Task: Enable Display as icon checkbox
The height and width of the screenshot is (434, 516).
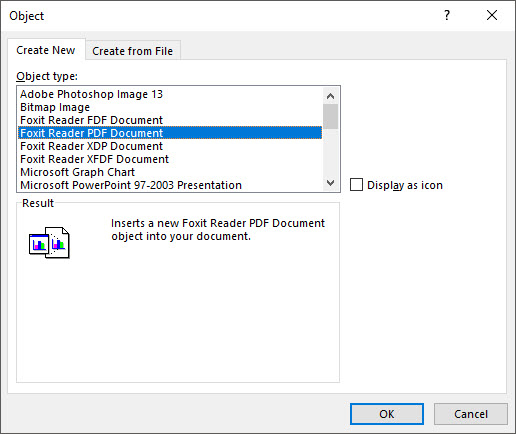Action: click(356, 185)
